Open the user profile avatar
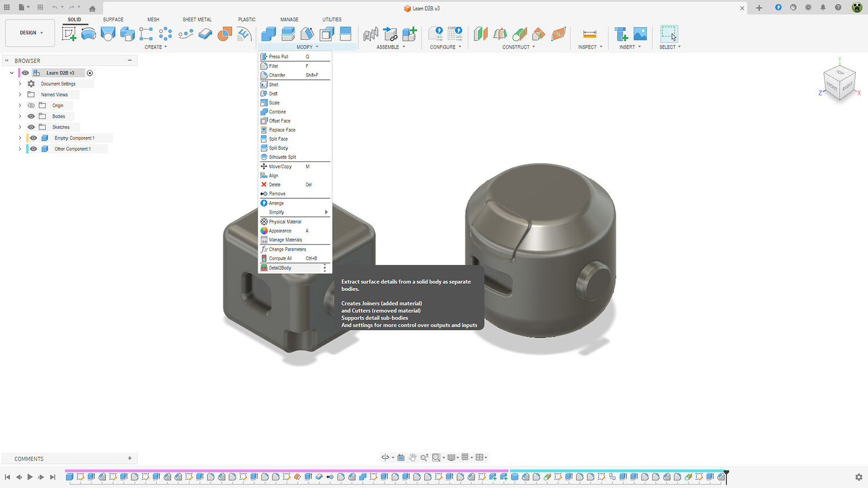This screenshot has height=488, width=868. pos(857,8)
